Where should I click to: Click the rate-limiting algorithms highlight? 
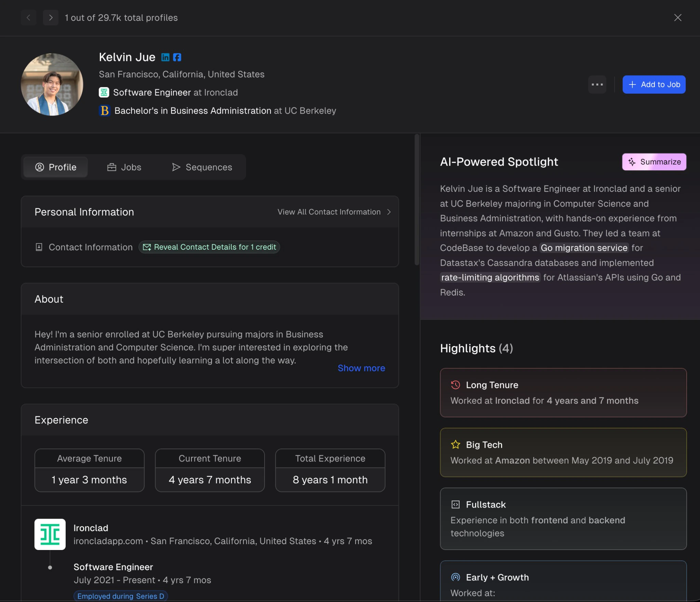tap(490, 277)
